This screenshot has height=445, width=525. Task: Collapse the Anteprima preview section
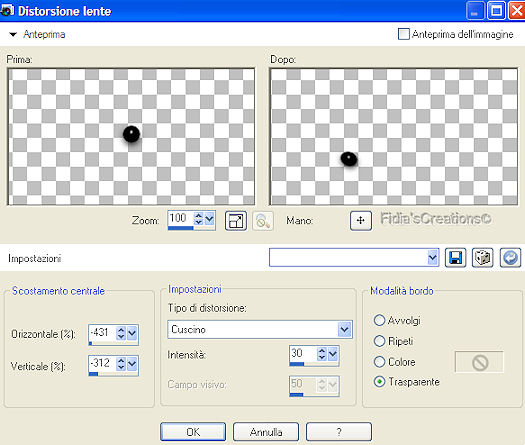point(13,34)
